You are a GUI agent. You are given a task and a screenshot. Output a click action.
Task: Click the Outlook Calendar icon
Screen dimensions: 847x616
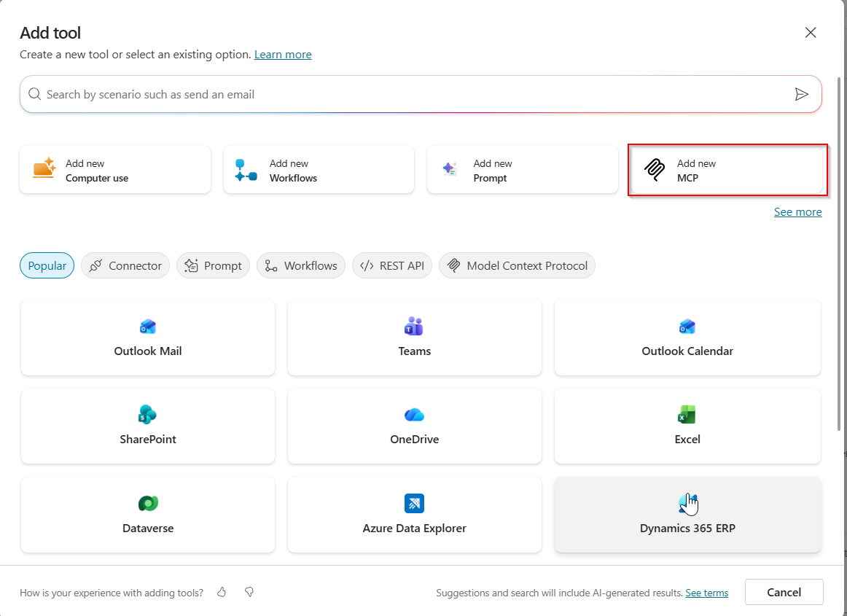(x=687, y=327)
